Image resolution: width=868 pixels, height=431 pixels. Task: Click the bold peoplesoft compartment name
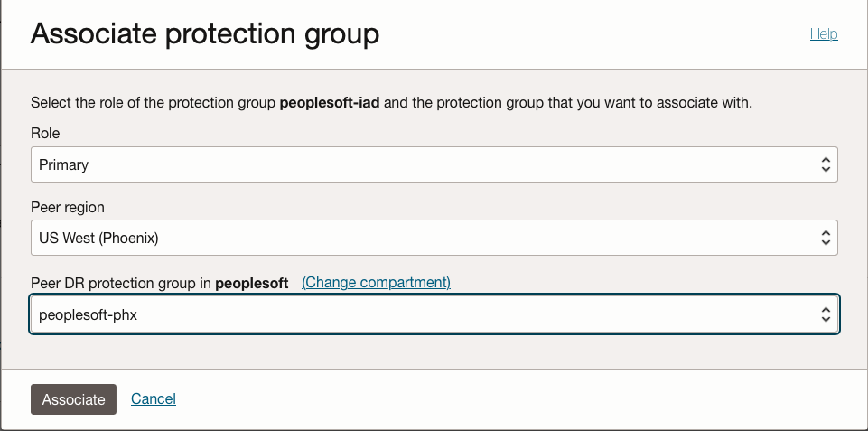(252, 283)
